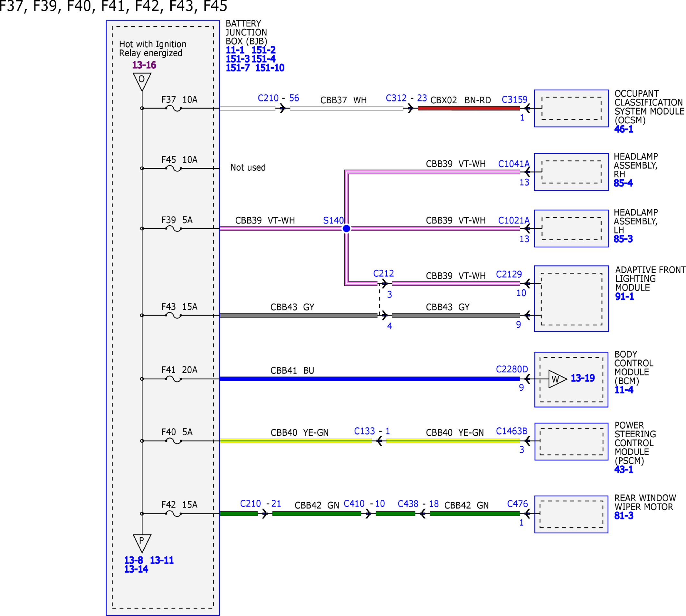Click connector label C1463B
This screenshot has width=686, height=616.
(511, 431)
